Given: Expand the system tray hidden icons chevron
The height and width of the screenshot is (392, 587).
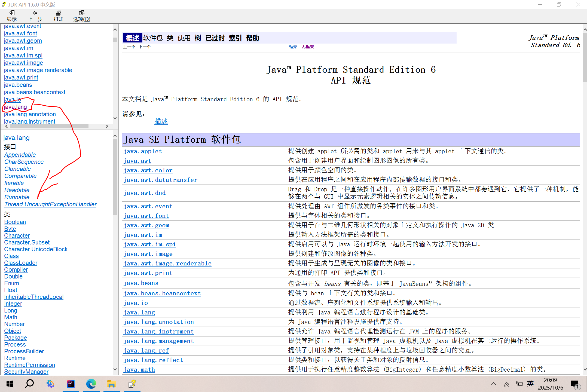Looking at the screenshot, I should tap(493, 384).
